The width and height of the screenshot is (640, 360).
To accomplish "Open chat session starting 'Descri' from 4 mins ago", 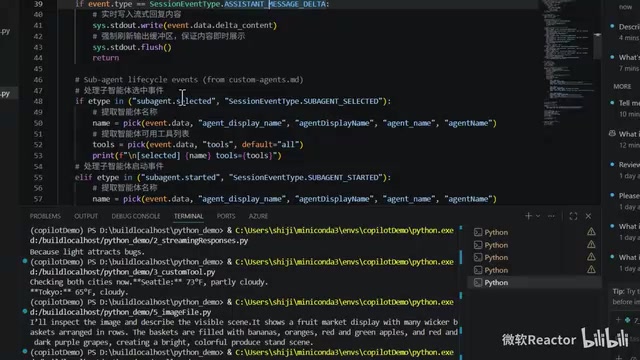I will click(624, 32).
